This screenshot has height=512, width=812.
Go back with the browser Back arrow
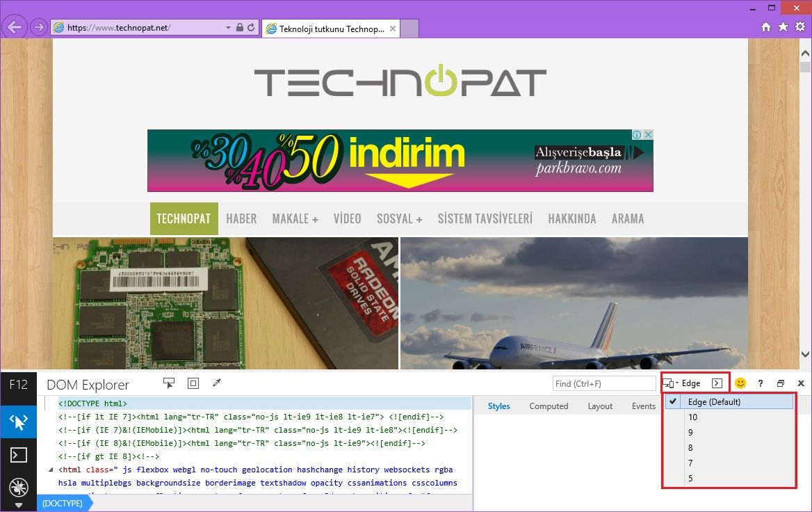(15, 27)
